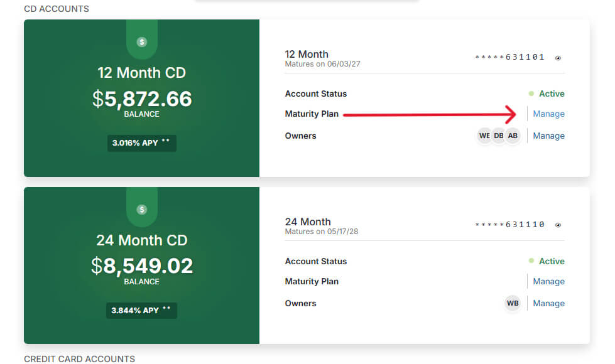Click Account Status label in 24 Month card
Image resolution: width=615 pixels, height=364 pixels.
pos(316,261)
